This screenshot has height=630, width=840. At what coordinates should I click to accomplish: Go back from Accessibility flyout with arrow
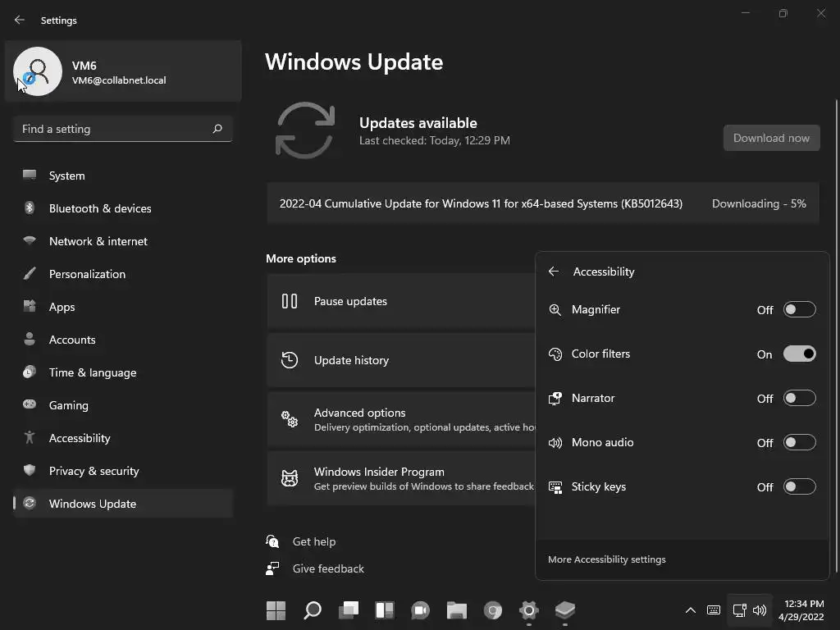[554, 272]
